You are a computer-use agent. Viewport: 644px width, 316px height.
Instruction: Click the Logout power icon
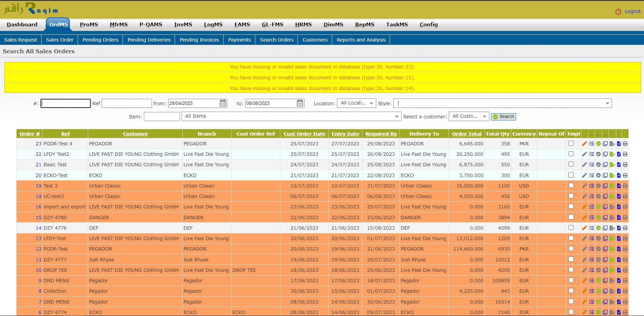618,11
